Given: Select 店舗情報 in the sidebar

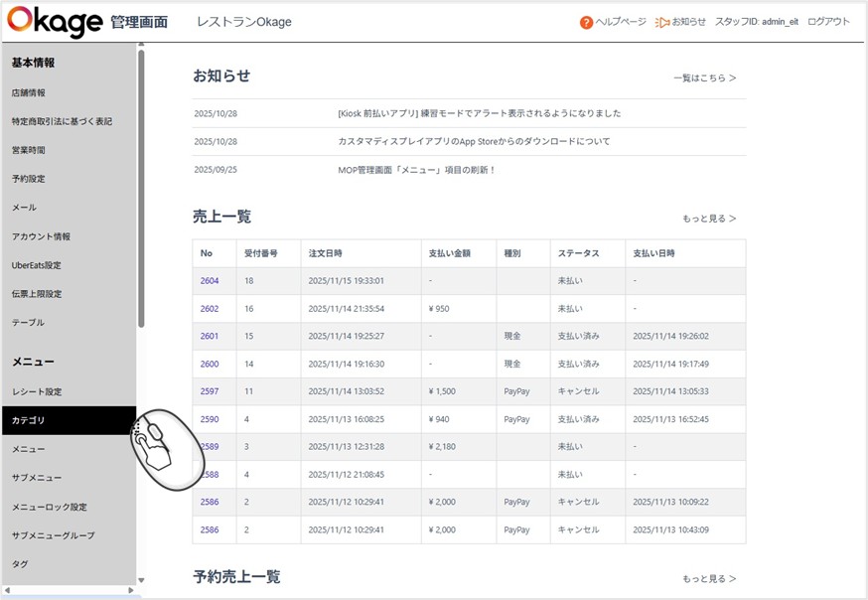Looking at the screenshot, I should (x=29, y=92).
